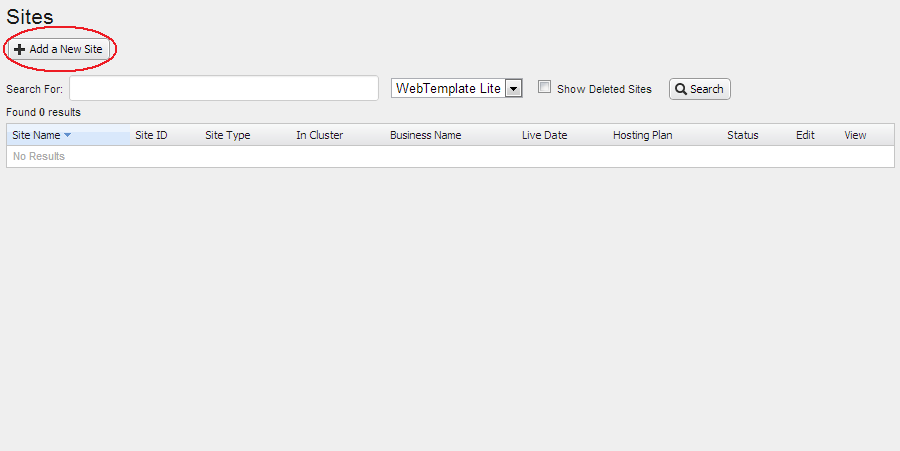Select the Edit column header
This screenshot has width=900, height=451.
click(x=805, y=135)
